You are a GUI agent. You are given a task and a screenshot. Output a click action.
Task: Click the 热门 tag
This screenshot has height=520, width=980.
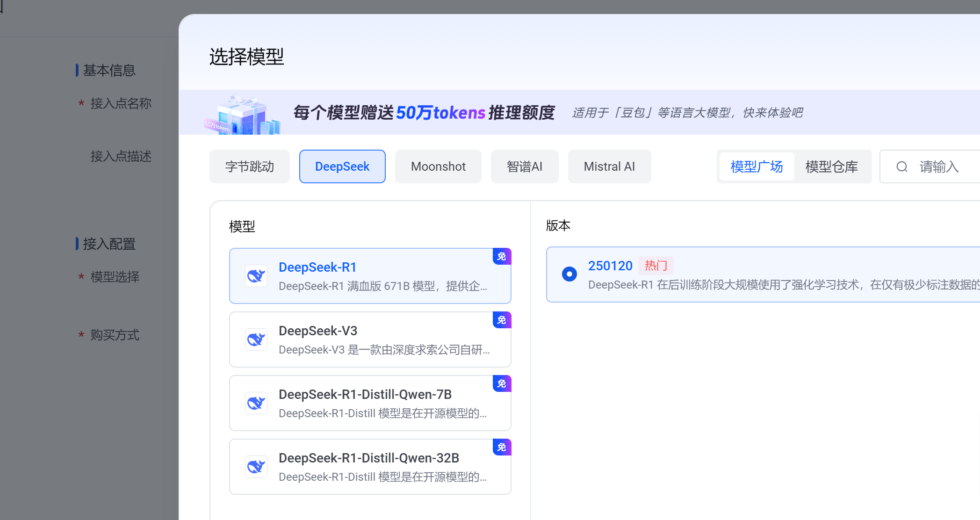656,266
